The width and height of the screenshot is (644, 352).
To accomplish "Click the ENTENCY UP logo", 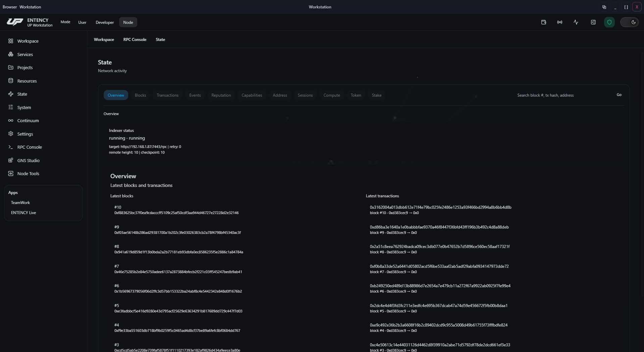I will [15, 22].
